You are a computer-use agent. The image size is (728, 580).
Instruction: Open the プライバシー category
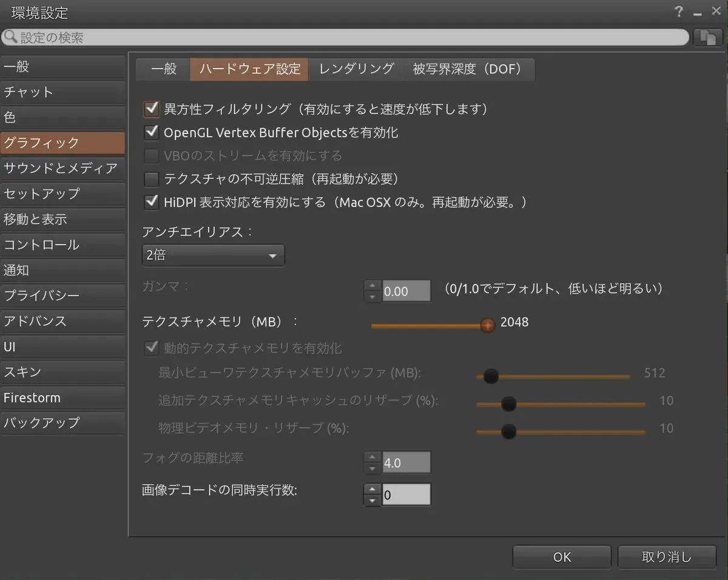pos(62,295)
